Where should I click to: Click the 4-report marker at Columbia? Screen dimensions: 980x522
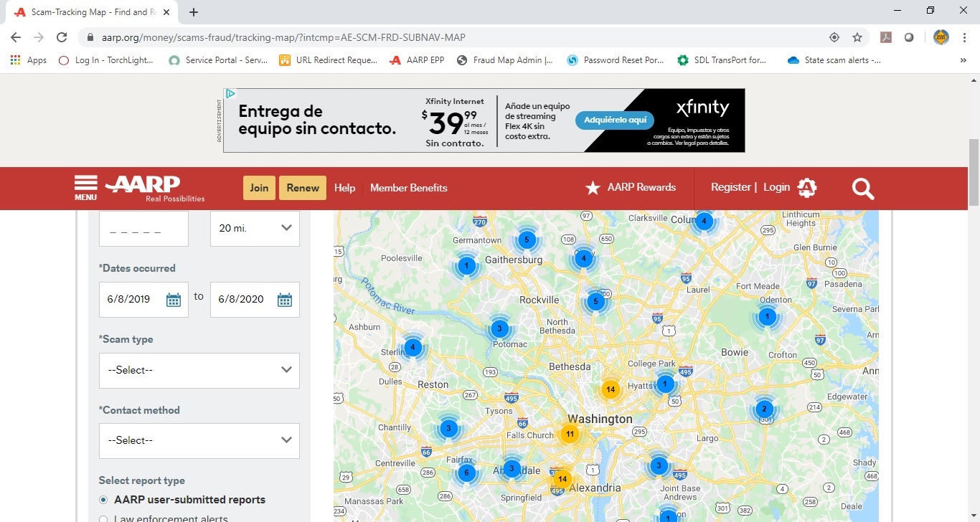pyautogui.click(x=704, y=220)
